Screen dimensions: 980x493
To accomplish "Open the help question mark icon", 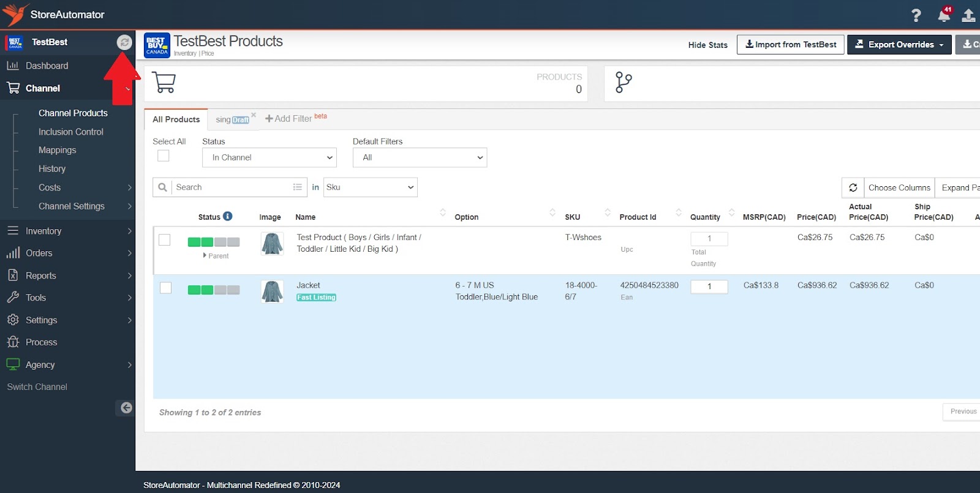I will tap(916, 15).
